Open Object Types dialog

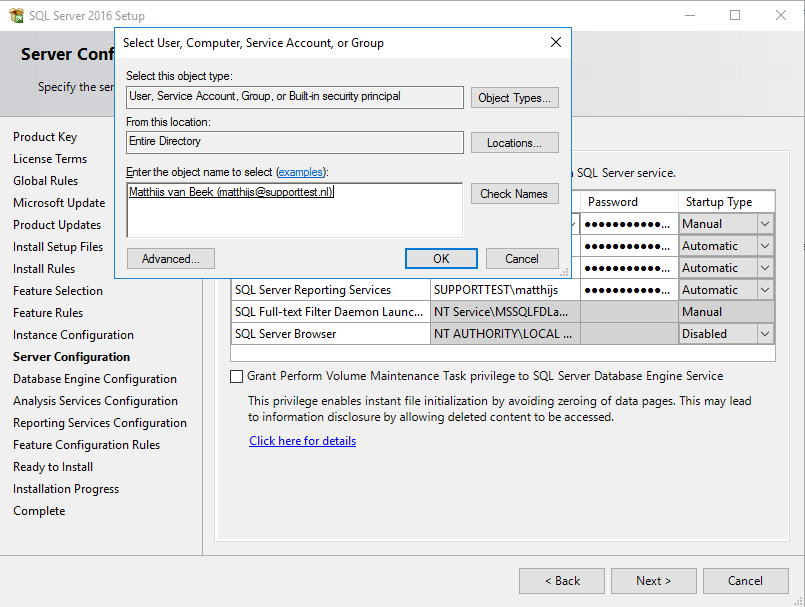[x=514, y=98]
